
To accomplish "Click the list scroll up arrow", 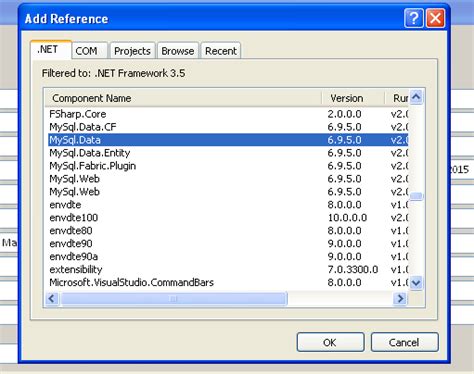I will click(416, 97).
